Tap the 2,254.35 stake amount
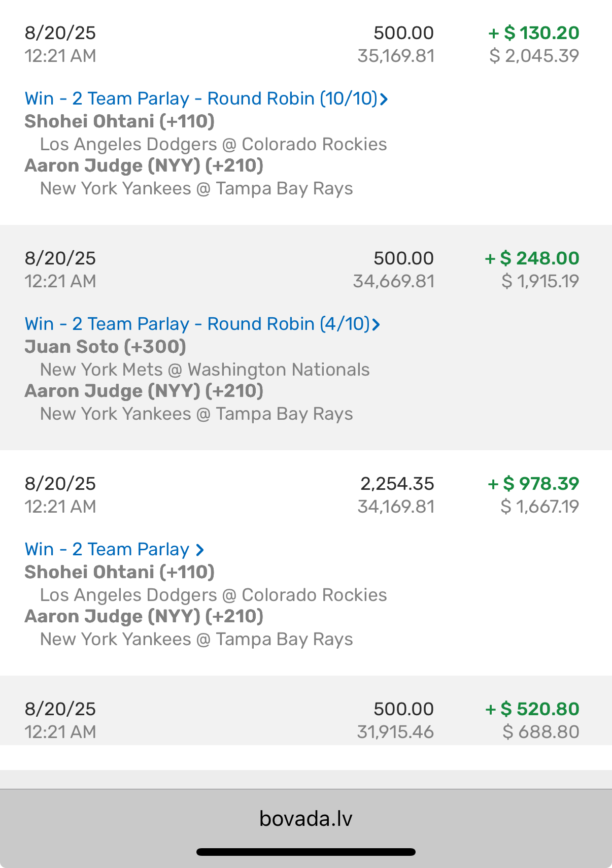Viewport: 612px width, 868px height. pos(397,484)
